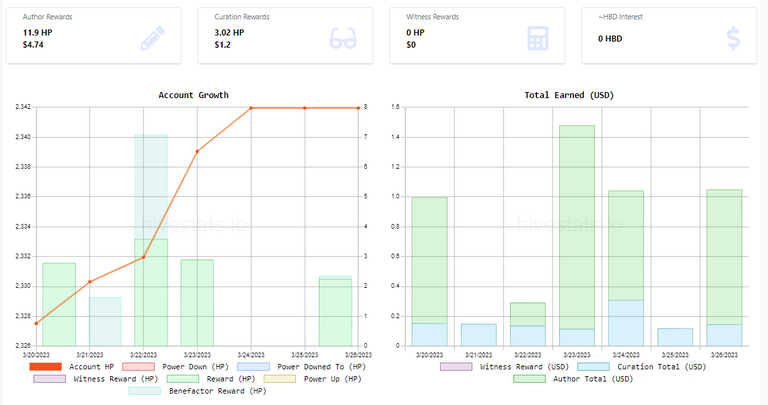Screen dimensions: 768x405
Task: Click the 3/25/2023 curation bar in Total Earned
Action: [x=675, y=337]
